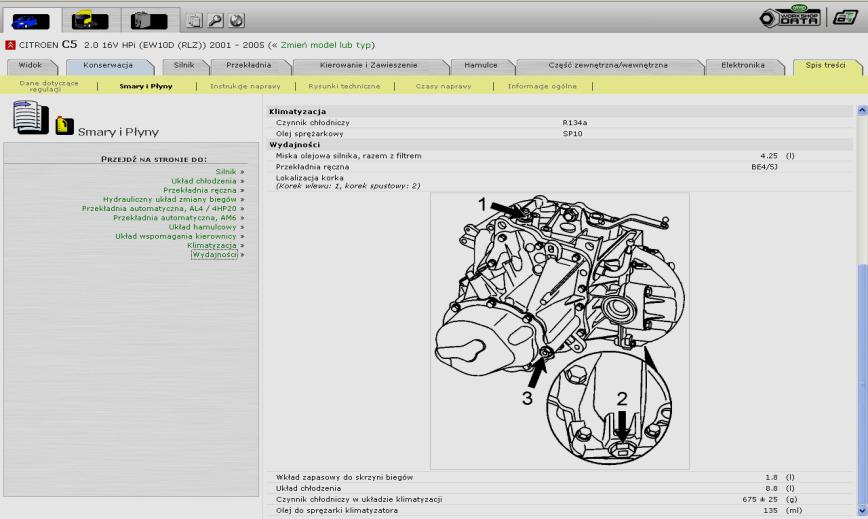The width and height of the screenshot is (868, 519).
Task: Select Instrukcje naprawy submenu
Action: click(245, 86)
